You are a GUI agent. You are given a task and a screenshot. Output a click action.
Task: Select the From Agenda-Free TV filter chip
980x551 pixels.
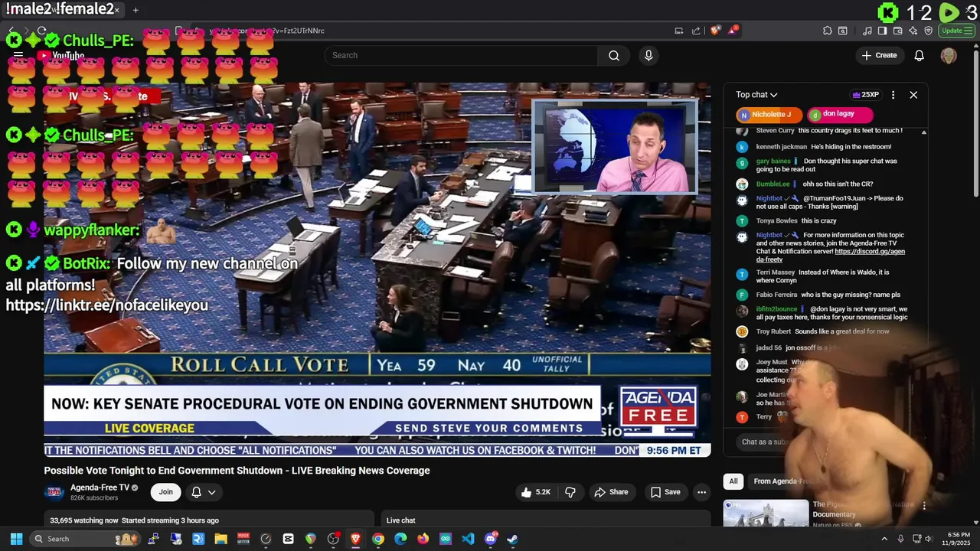click(781, 481)
